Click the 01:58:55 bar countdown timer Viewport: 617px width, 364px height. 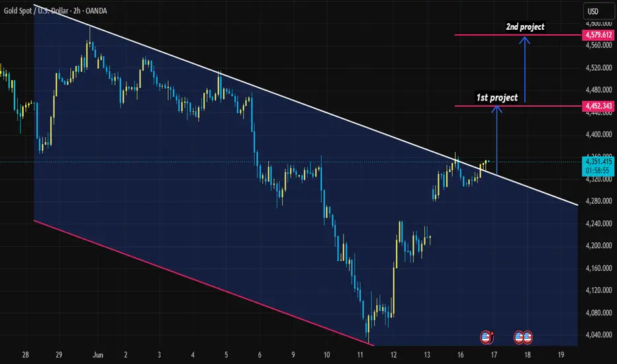(598, 171)
